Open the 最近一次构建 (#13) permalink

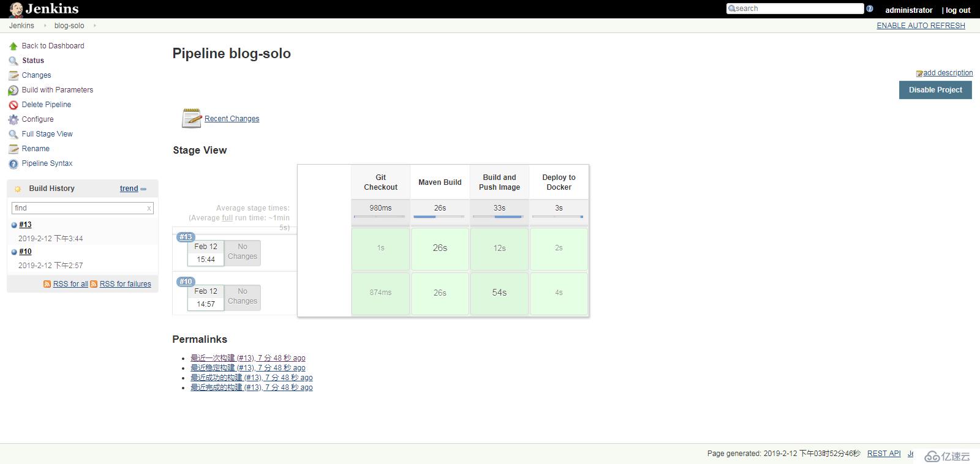pyautogui.click(x=247, y=358)
